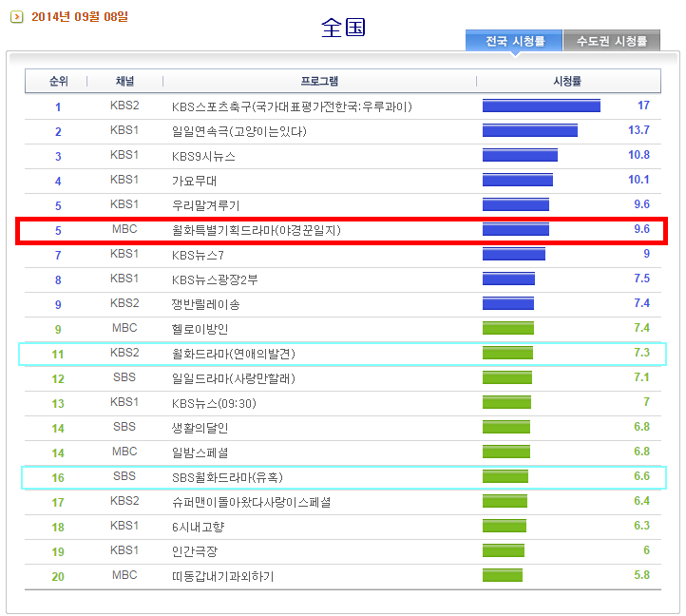
Task: Click the rank number 12
Action: 58,379
